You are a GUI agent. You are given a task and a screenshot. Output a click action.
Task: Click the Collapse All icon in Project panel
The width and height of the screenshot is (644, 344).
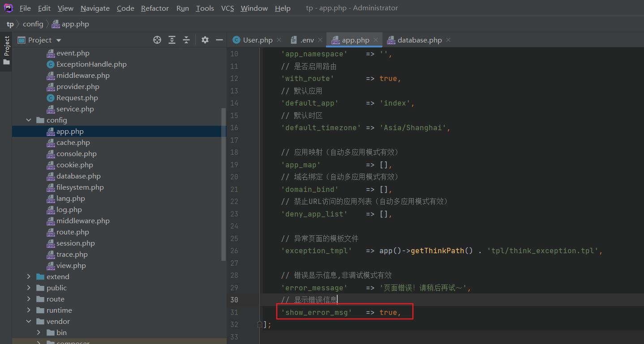tap(186, 40)
